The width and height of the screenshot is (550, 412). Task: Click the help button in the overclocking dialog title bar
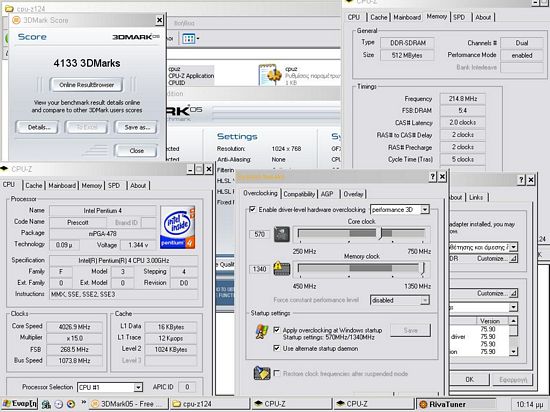tap(433, 176)
